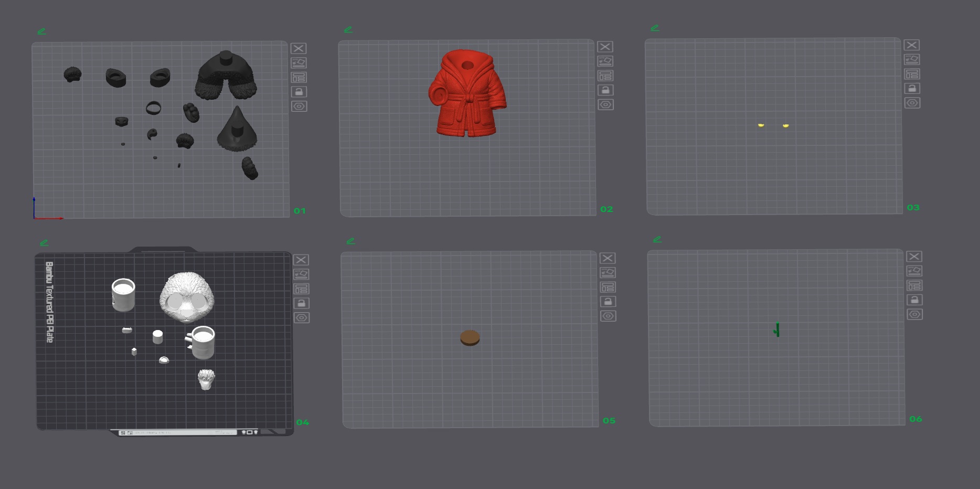980x489 pixels.
Task: Remove plate 04 with its X icon
Action: [301, 260]
